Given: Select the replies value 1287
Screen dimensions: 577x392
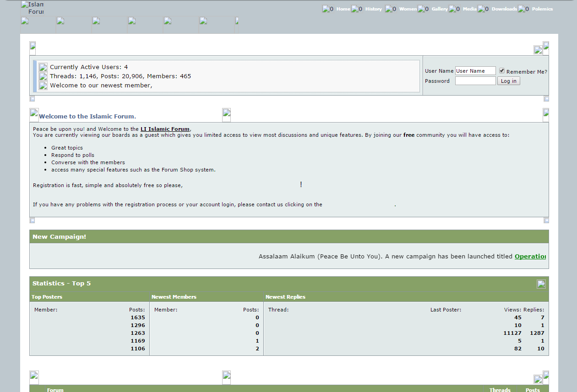Looking at the screenshot, I should point(537,333).
